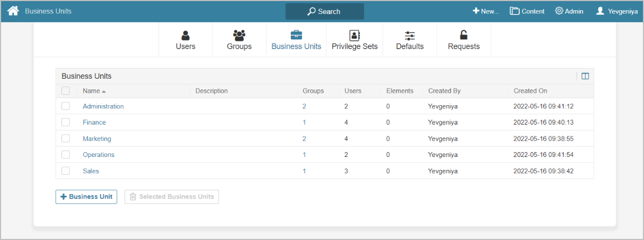Switch to the Business Units tab

[296, 40]
